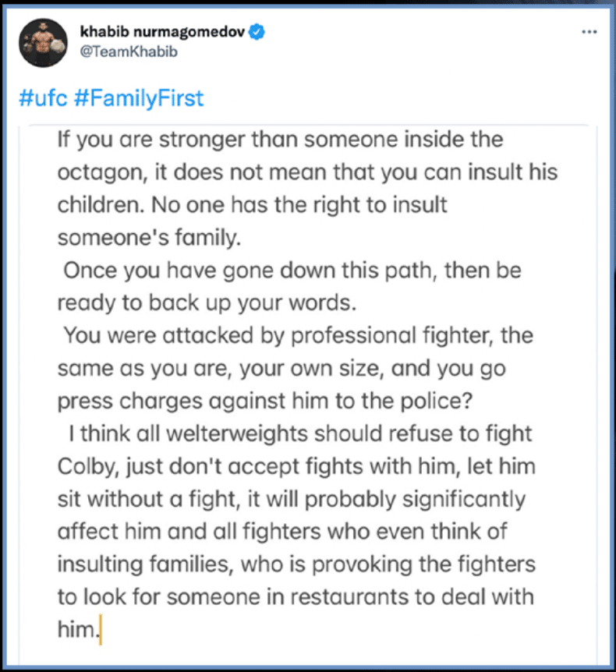Click the word "Colby" in the note
This screenshot has height=672, width=616.
pos(85,465)
